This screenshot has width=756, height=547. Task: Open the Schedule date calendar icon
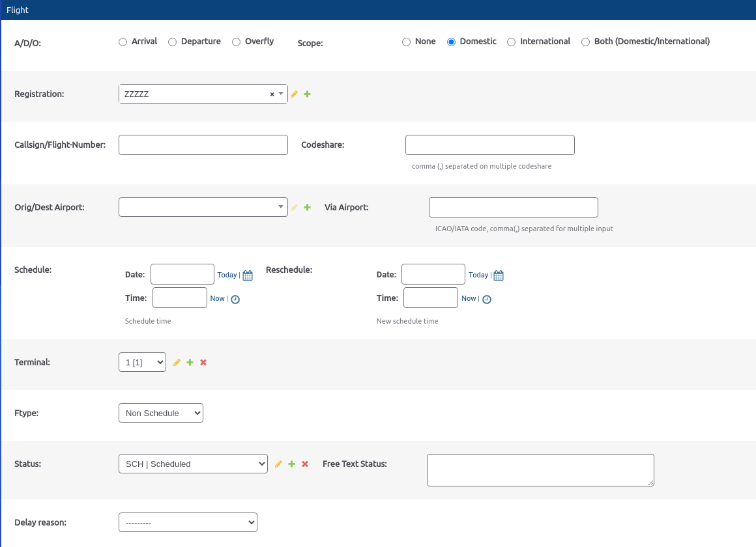[248, 275]
